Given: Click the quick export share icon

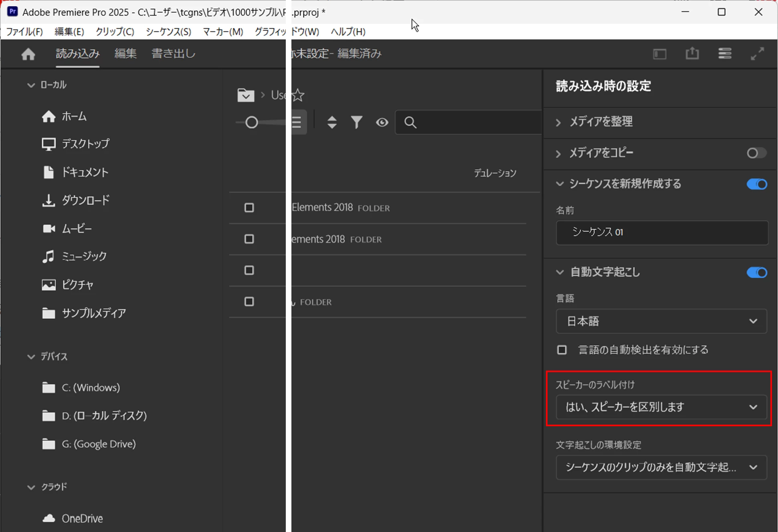Looking at the screenshot, I should point(692,54).
